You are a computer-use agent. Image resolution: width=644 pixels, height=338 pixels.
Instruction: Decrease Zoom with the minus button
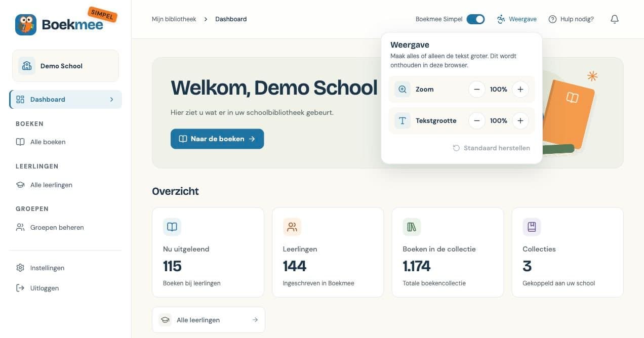point(476,89)
